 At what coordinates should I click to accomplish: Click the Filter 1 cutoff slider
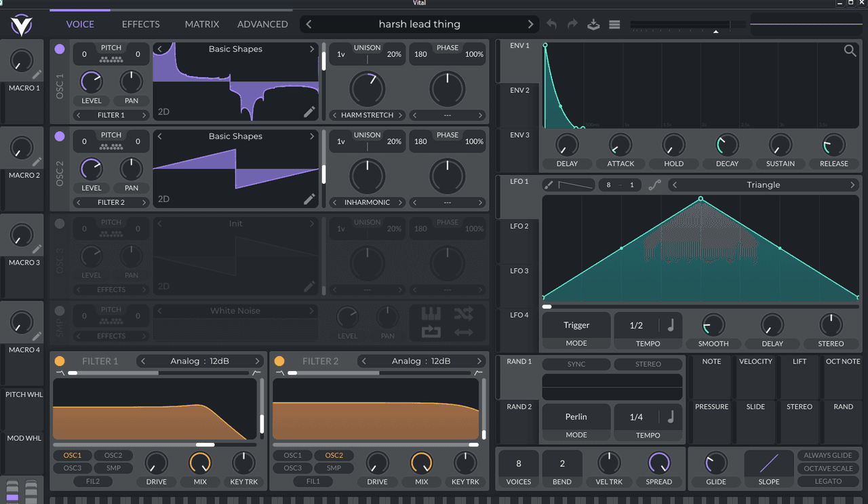205,445
